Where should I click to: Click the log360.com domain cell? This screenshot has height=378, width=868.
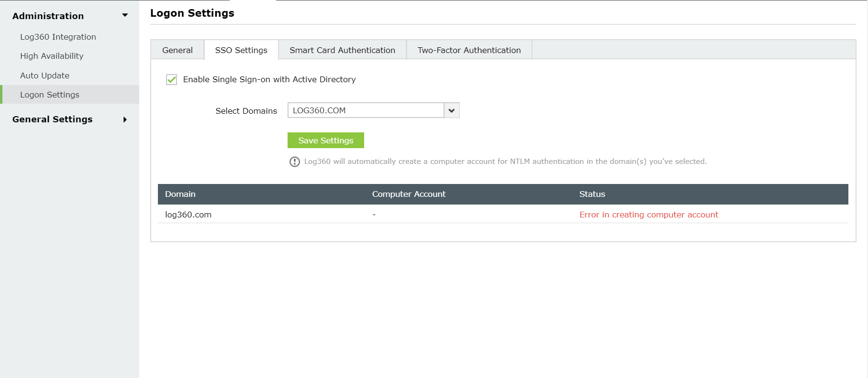[x=188, y=215]
